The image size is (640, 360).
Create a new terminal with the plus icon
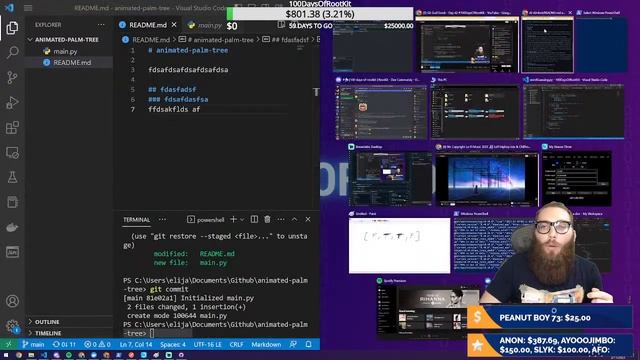pos(233,220)
